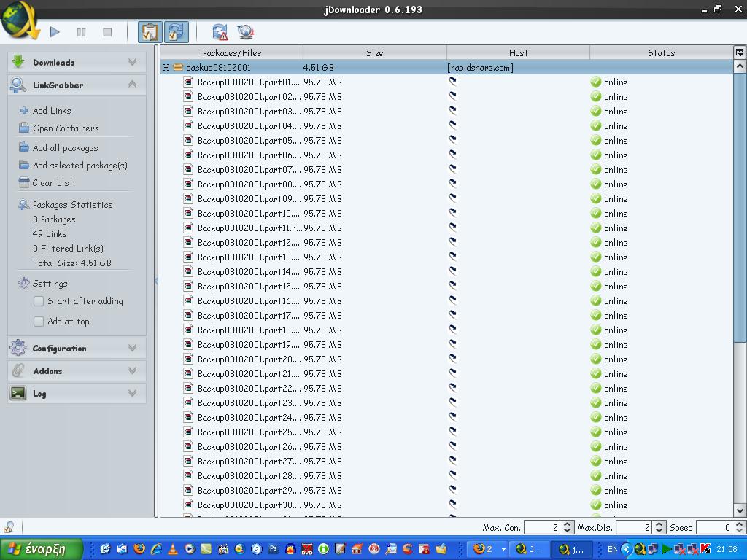
Task: Click the EN language indicator in taskbar
Action: pyautogui.click(x=612, y=549)
